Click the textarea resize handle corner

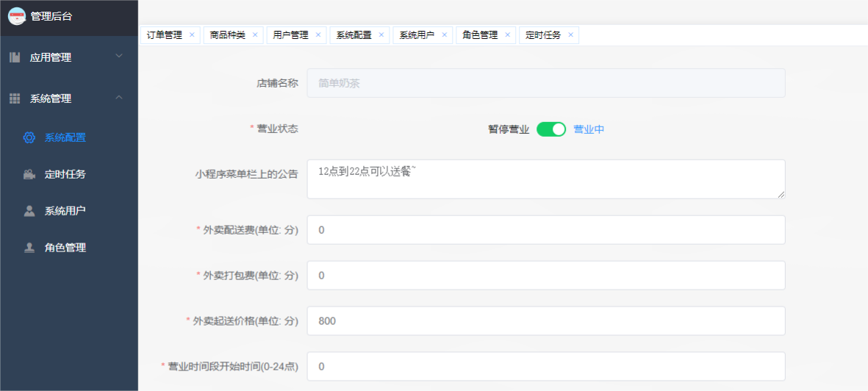click(x=781, y=195)
